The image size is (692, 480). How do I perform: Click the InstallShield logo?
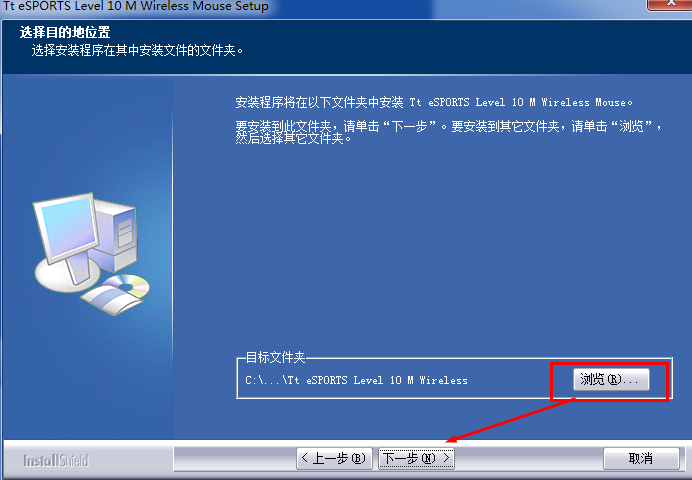click(56, 461)
